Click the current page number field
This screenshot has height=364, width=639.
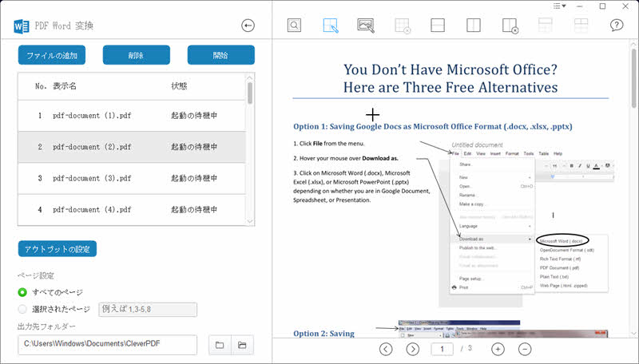click(x=442, y=349)
